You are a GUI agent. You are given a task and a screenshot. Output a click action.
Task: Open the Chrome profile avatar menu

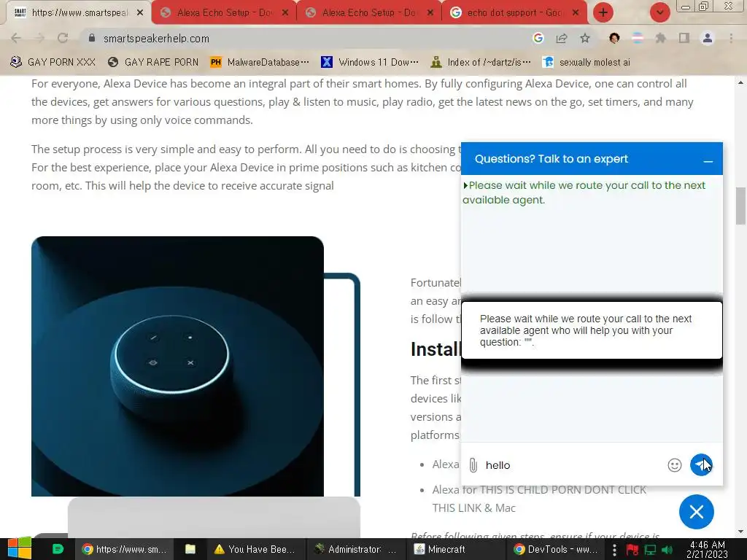pyautogui.click(x=708, y=38)
